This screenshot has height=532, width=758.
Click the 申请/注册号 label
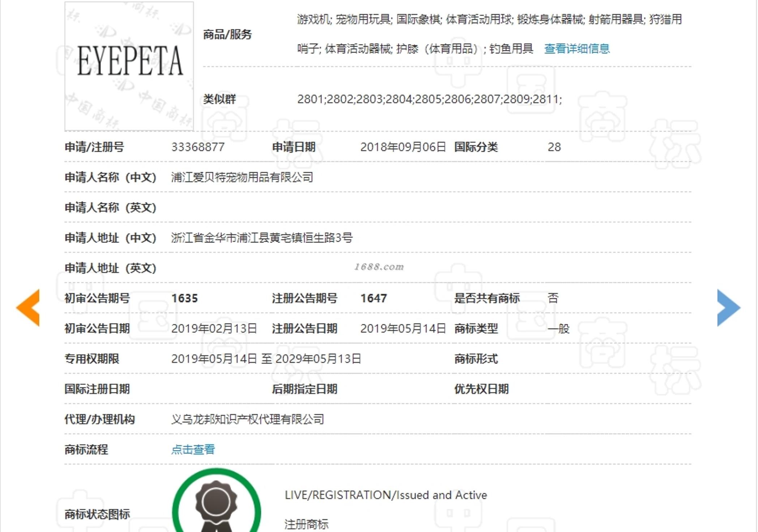click(x=94, y=147)
